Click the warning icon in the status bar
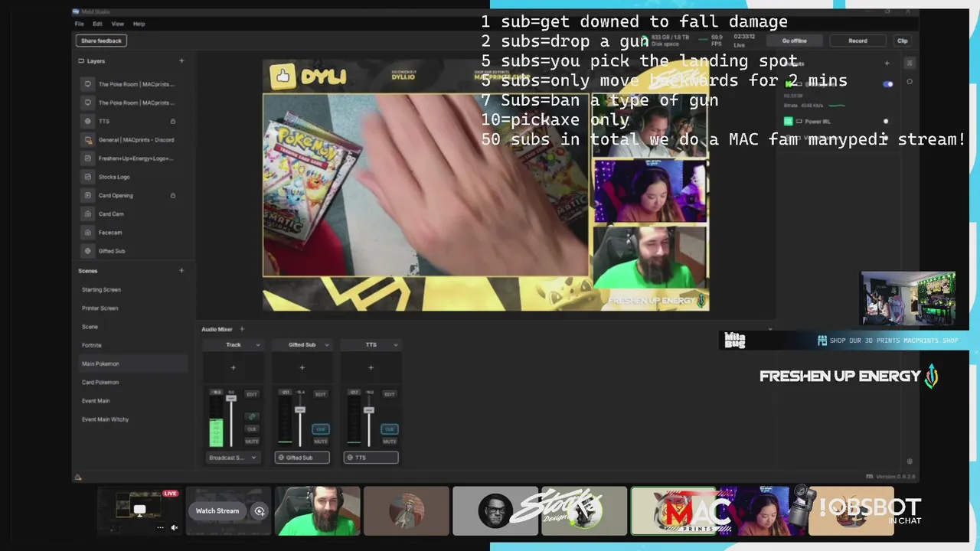 tap(78, 477)
